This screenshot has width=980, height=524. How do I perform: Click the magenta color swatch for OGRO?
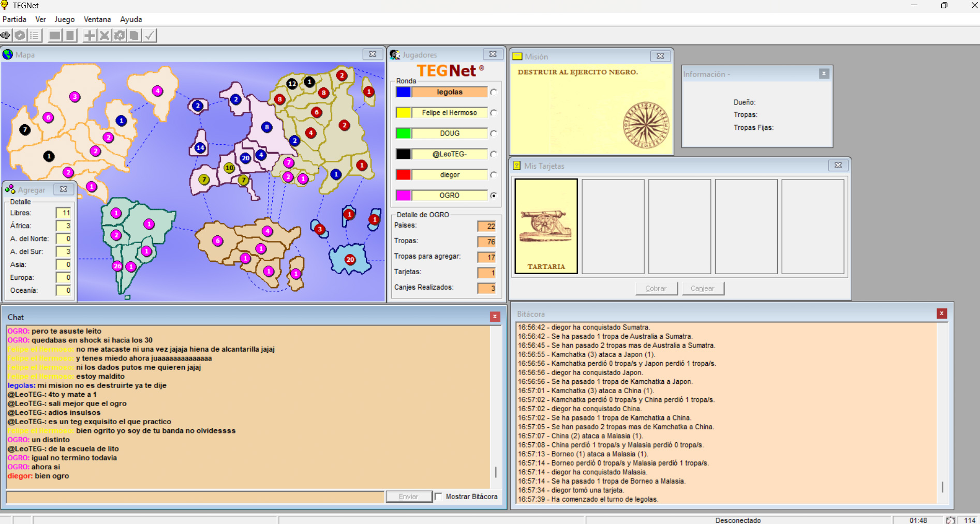point(404,196)
